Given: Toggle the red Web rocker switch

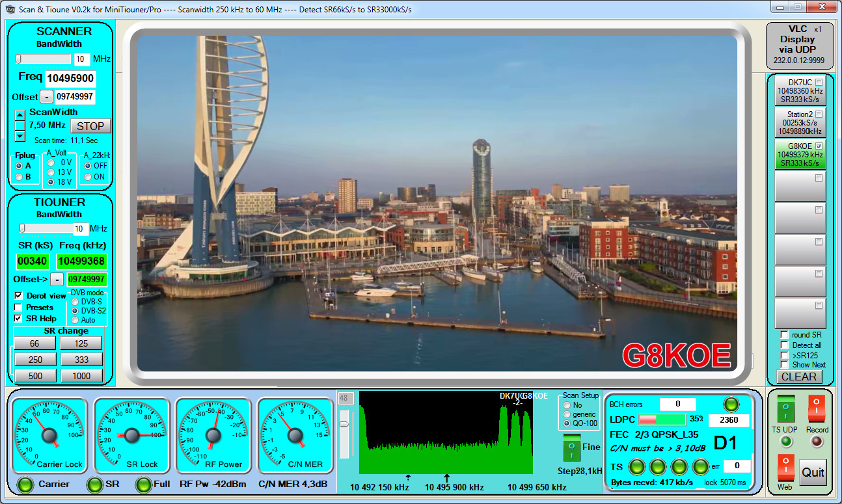Looking at the screenshot, I should [786, 468].
